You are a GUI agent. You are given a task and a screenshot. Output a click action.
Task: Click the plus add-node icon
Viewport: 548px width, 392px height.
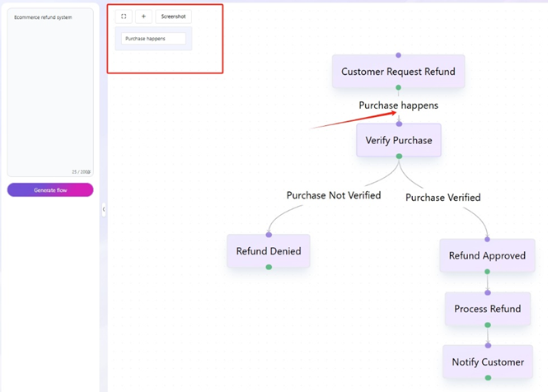(x=143, y=16)
